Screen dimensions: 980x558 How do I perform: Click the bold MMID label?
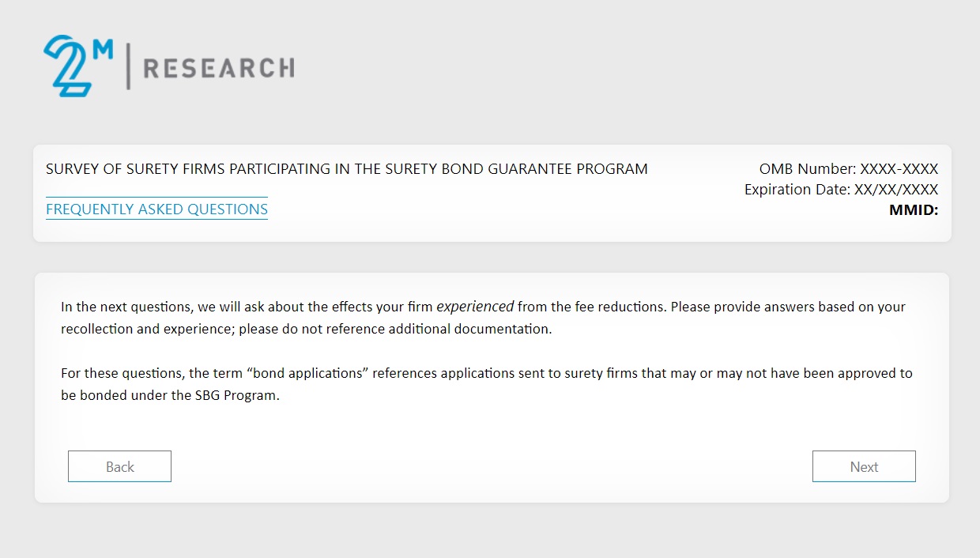click(914, 210)
